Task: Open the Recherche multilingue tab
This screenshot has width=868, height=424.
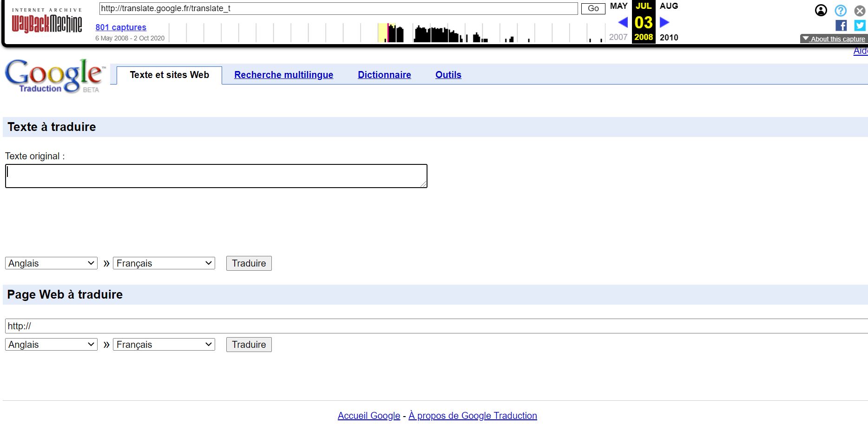Action: (x=283, y=75)
